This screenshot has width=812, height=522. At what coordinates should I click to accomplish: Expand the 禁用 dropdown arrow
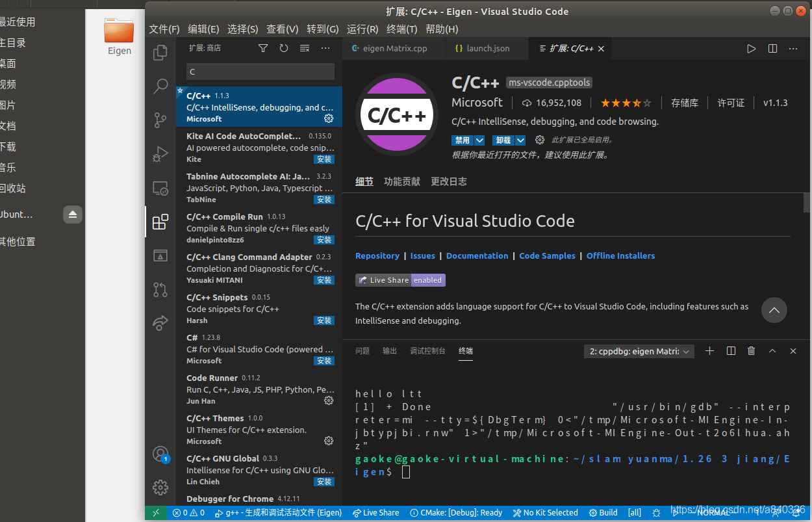point(479,140)
